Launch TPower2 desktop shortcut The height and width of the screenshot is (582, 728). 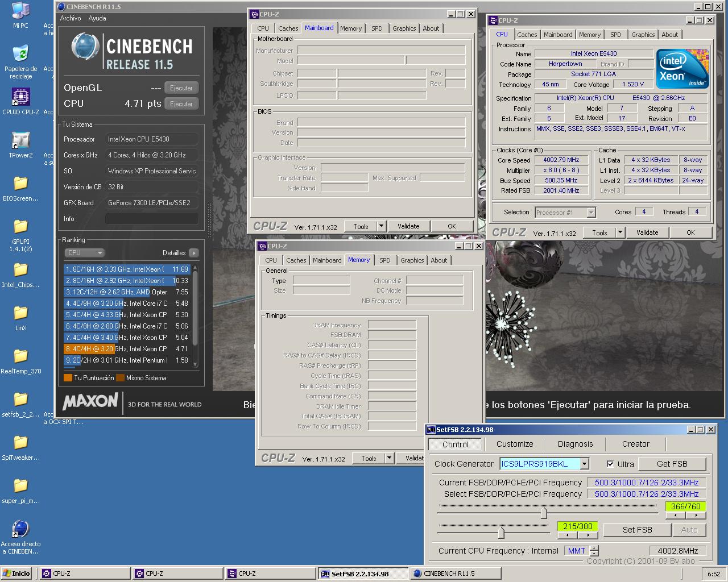pos(20,144)
